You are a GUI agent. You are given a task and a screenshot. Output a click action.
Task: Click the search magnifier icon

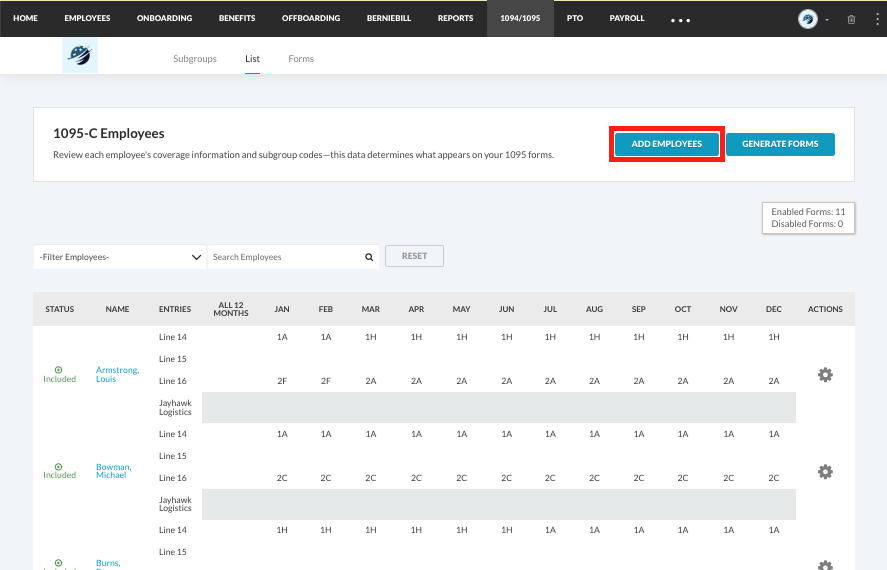tap(369, 257)
